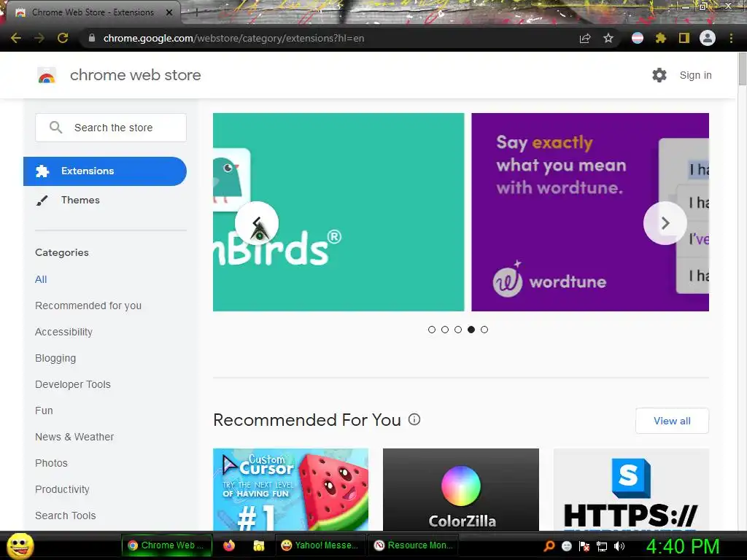Share this page via the address bar icon
The height and width of the screenshot is (560, 747).
[585, 38]
